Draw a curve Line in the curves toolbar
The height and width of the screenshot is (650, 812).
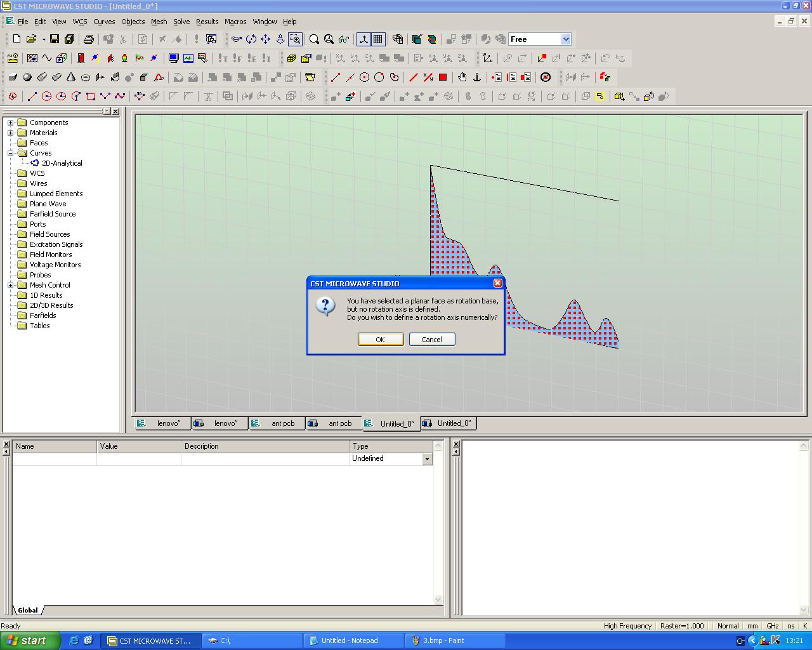click(32, 96)
